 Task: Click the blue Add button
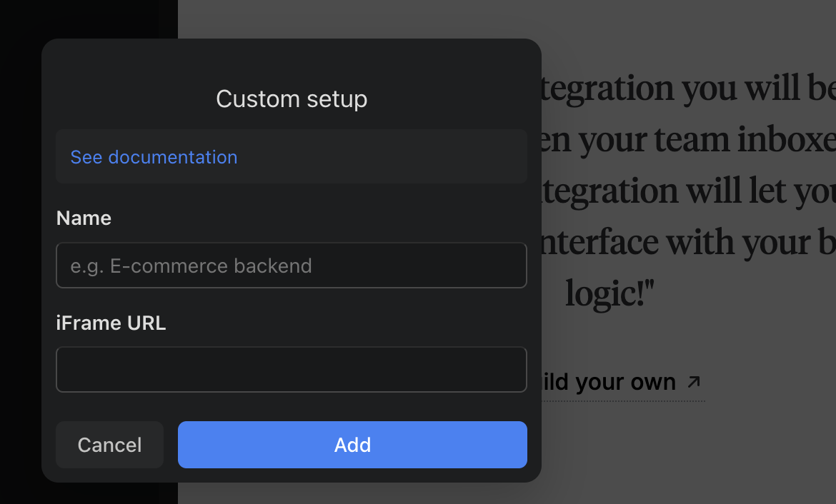tap(352, 445)
